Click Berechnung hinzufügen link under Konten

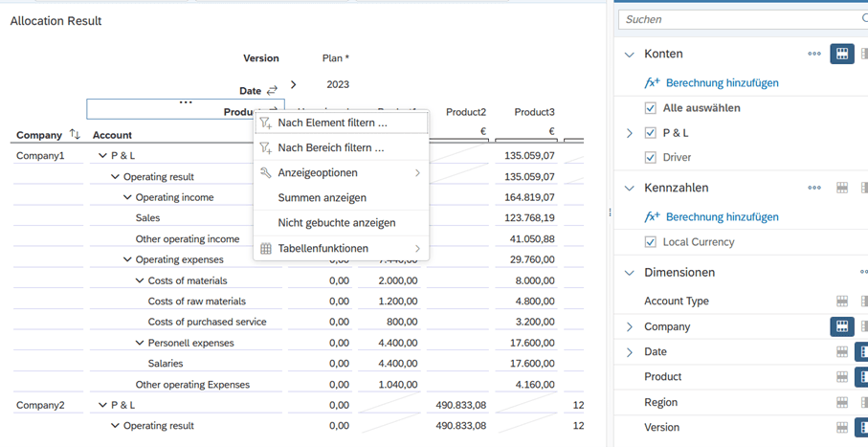pyautogui.click(x=722, y=83)
